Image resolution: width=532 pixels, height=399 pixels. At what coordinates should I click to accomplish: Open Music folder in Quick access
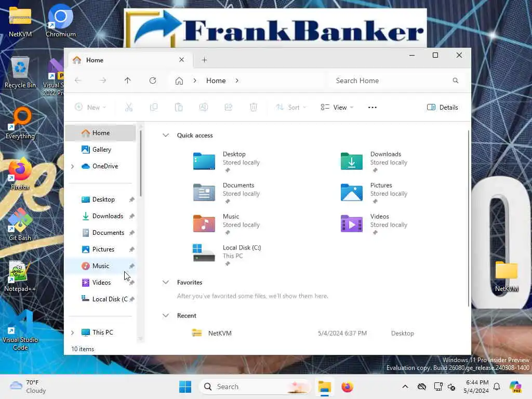click(x=227, y=224)
